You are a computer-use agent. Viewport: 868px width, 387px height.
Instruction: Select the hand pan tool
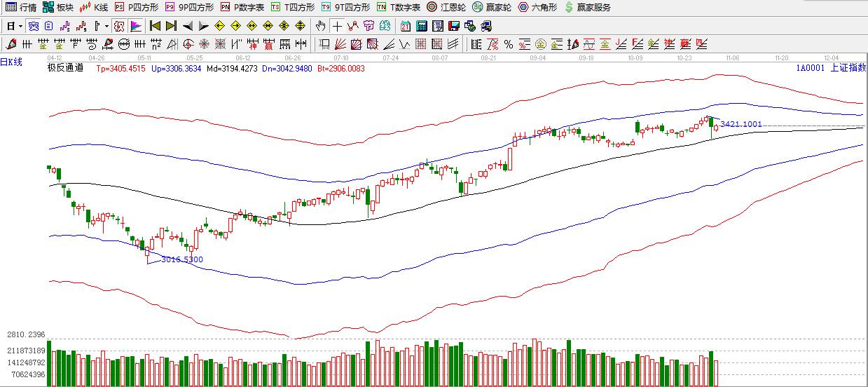point(320,27)
